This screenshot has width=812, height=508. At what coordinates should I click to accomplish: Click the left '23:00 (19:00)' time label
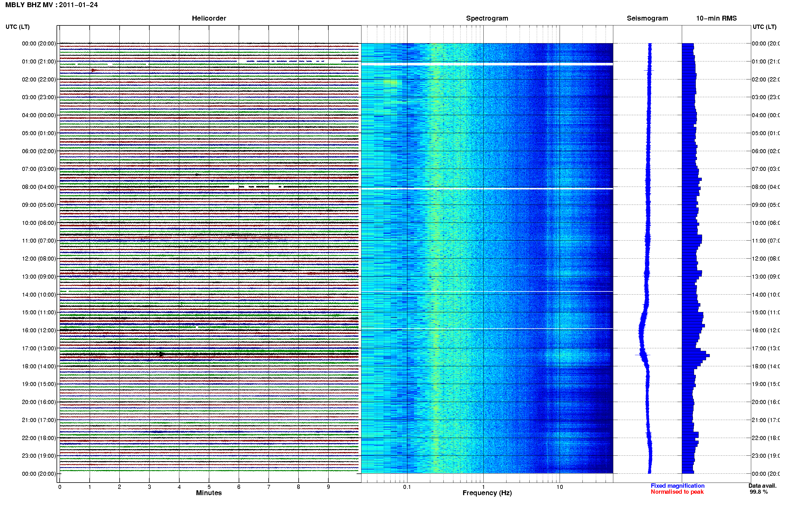pos(39,456)
